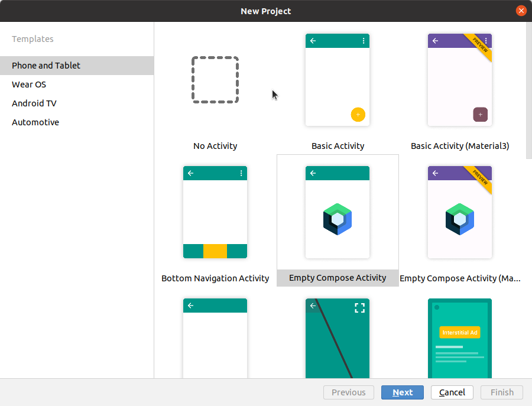
Task: Select the No Activity dashed square template
Action: pos(215,80)
